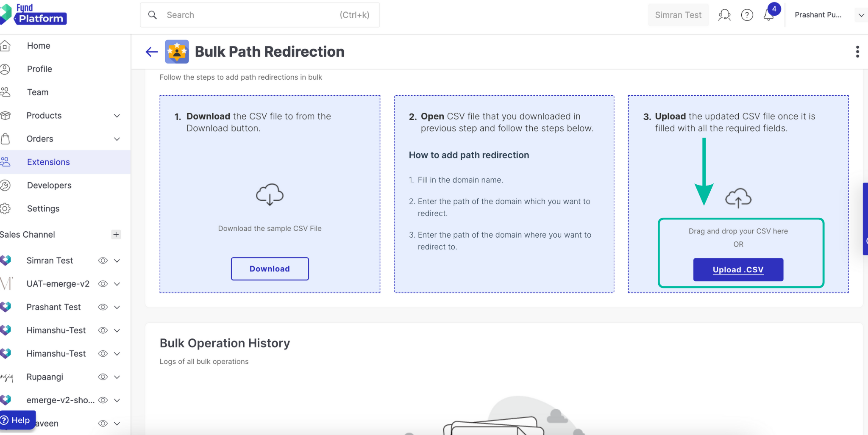The width and height of the screenshot is (868, 435).
Task: Open the Developers section
Action: [x=49, y=185]
